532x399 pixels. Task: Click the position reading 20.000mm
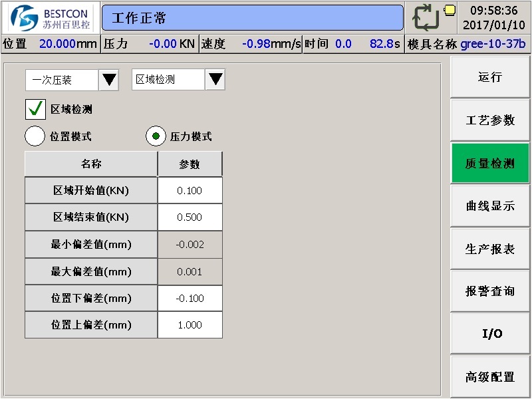(x=68, y=44)
